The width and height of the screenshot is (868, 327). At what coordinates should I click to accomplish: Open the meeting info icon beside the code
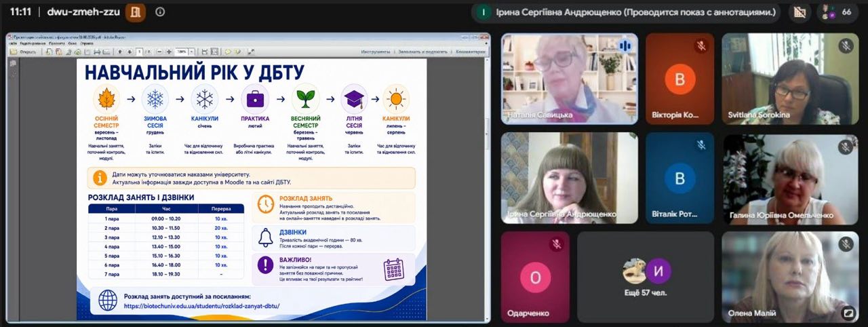[160, 12]
